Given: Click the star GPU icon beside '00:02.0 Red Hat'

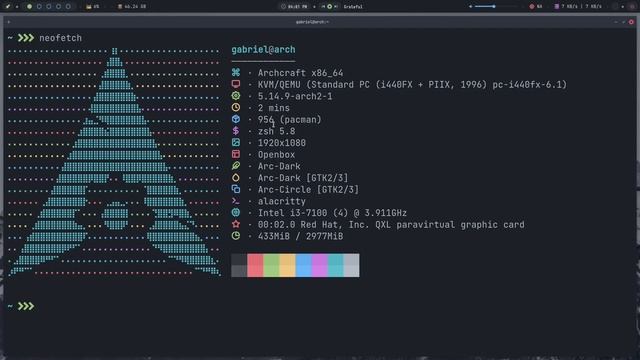Looking at the screenshot, I should (x=236, y=224).
